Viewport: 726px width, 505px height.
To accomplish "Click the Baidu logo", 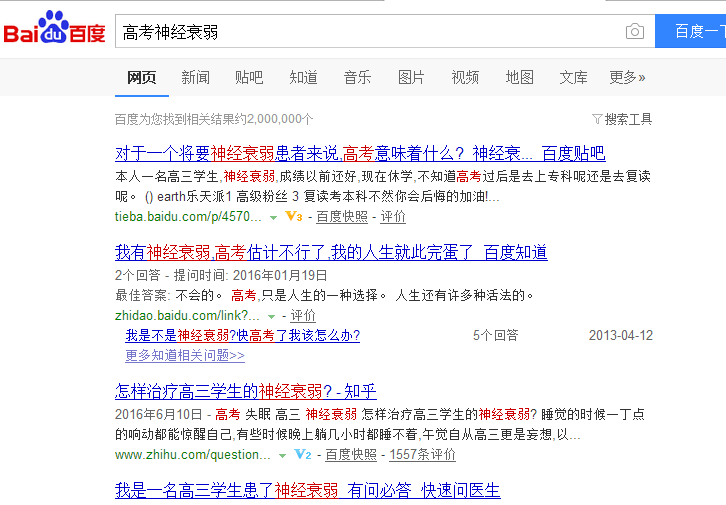I will pyautogui.click(x=55, y=28).
